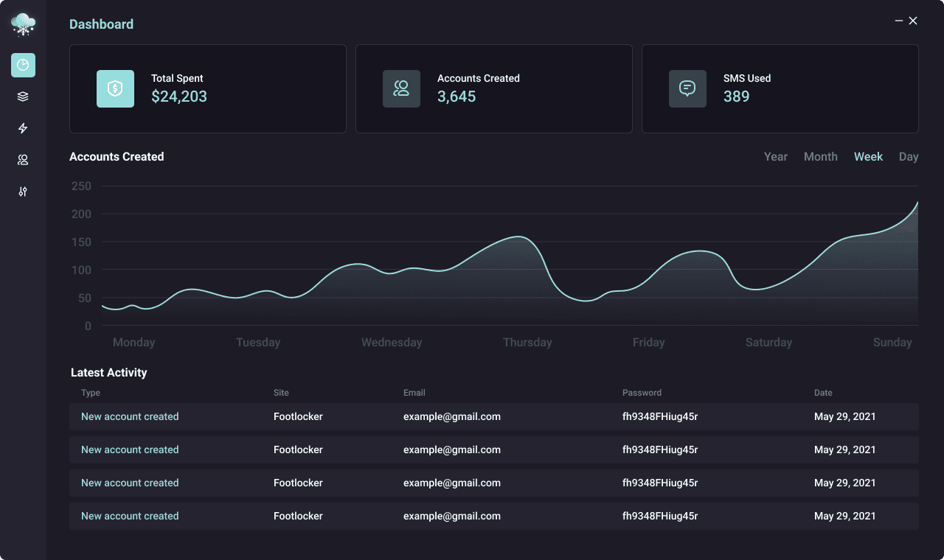Screen dimensions: 944x560
Task: Switch chart range to Year
Action: (776, 157)
